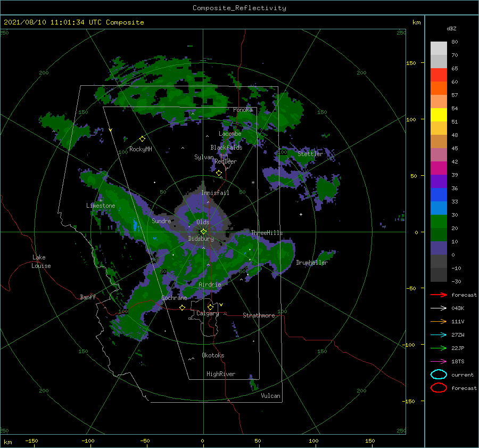
Task: Select the light gray 80–70 dBZ swatch
Action: (439, 48)
